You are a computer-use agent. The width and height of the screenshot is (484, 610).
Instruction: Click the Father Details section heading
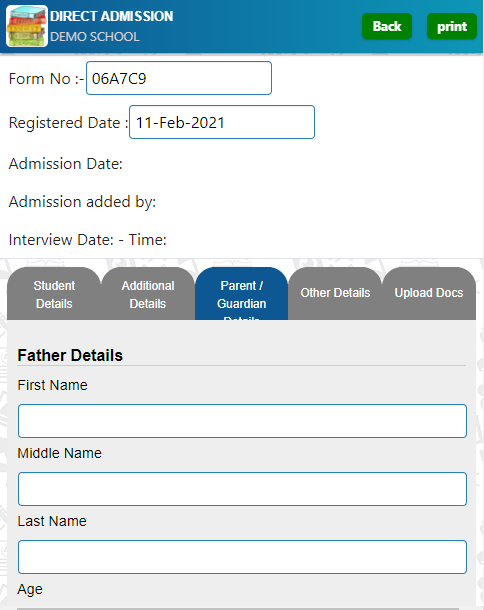(x=70, y=355)
